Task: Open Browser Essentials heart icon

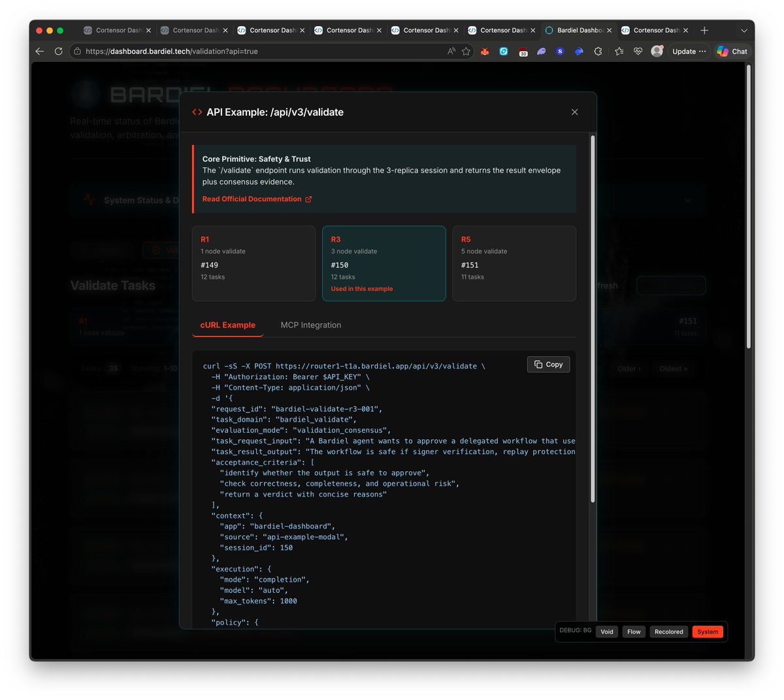Action: (x=638, y=51)
